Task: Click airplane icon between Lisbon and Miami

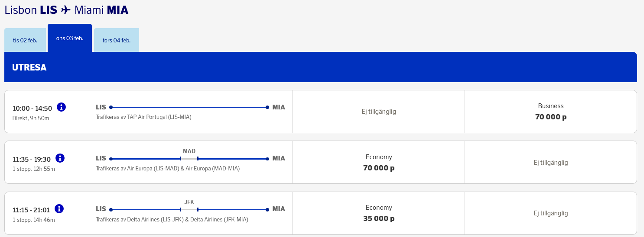Action: 66,10
